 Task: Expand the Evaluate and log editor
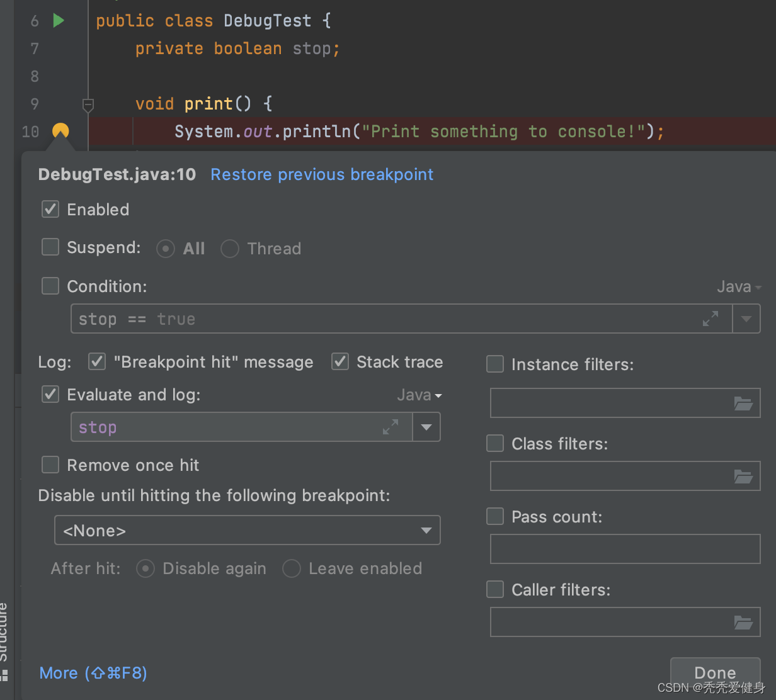coord(391,427)
